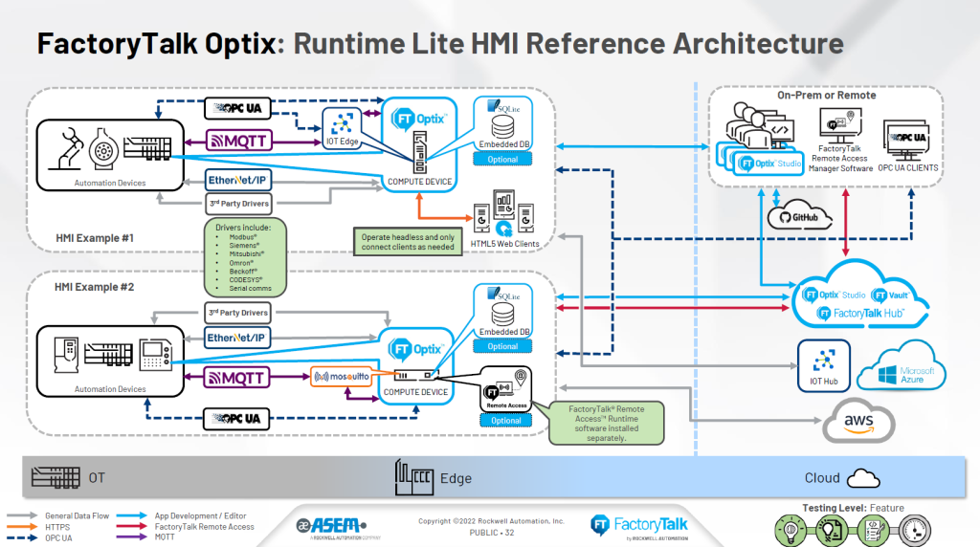Select the FT Vault logo
This screenshot has height=547, width=980.
click(891, 295)
